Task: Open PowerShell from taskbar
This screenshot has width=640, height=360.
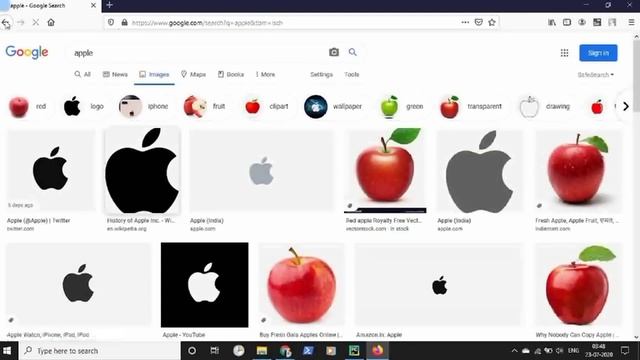Action: coord(308,351)
